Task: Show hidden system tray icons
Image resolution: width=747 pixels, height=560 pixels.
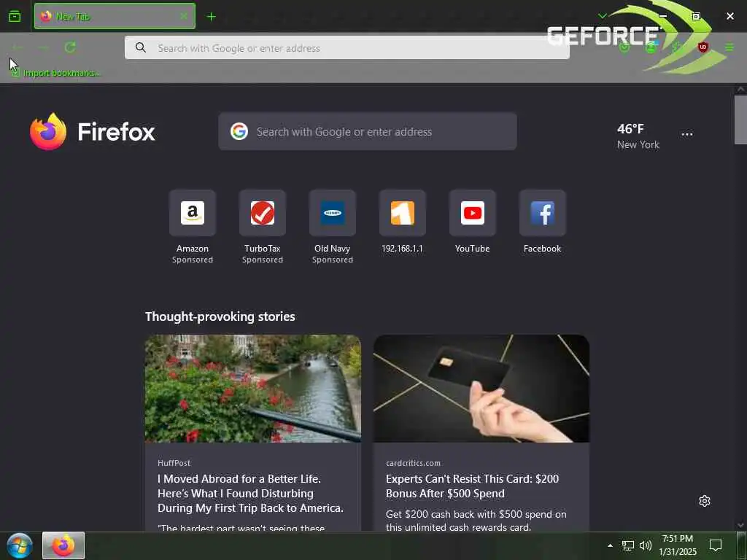Action: tap(610, 545)
